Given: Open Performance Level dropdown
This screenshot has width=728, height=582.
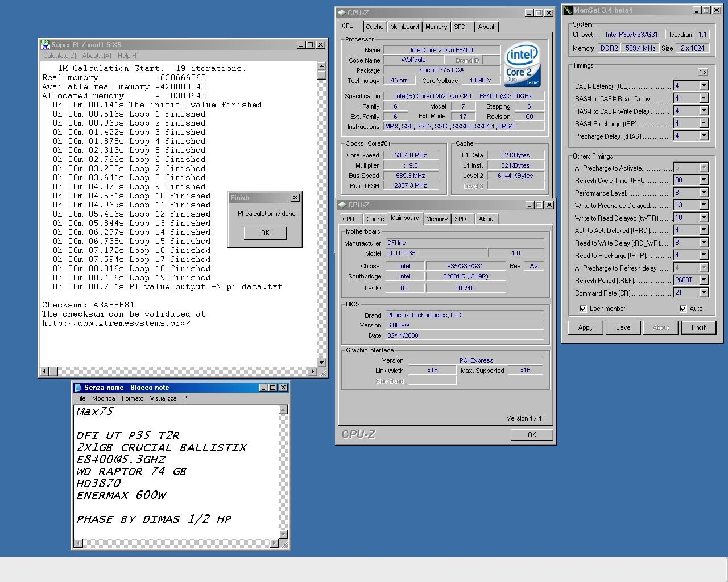Looking at the screenshot, I should click(x=704, y=193).
